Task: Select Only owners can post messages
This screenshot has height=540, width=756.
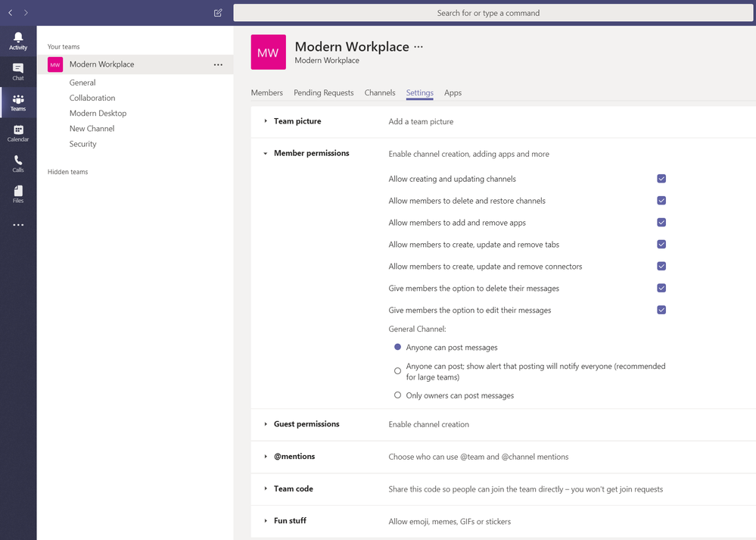Action: [397, 395]
